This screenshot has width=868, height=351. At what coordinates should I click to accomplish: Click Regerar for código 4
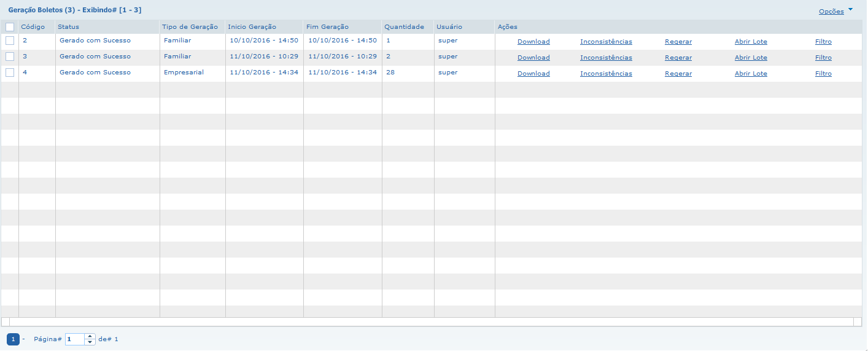(678, 74)
